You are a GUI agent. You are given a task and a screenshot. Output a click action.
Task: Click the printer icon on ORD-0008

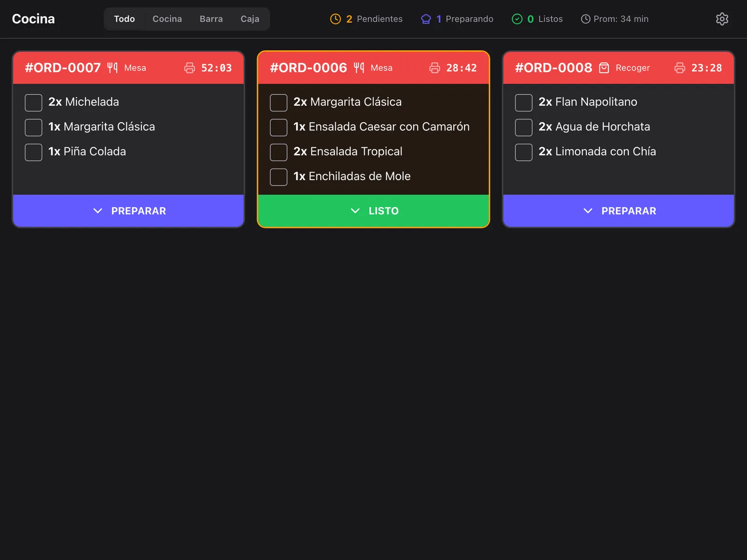tap(680, 68)
